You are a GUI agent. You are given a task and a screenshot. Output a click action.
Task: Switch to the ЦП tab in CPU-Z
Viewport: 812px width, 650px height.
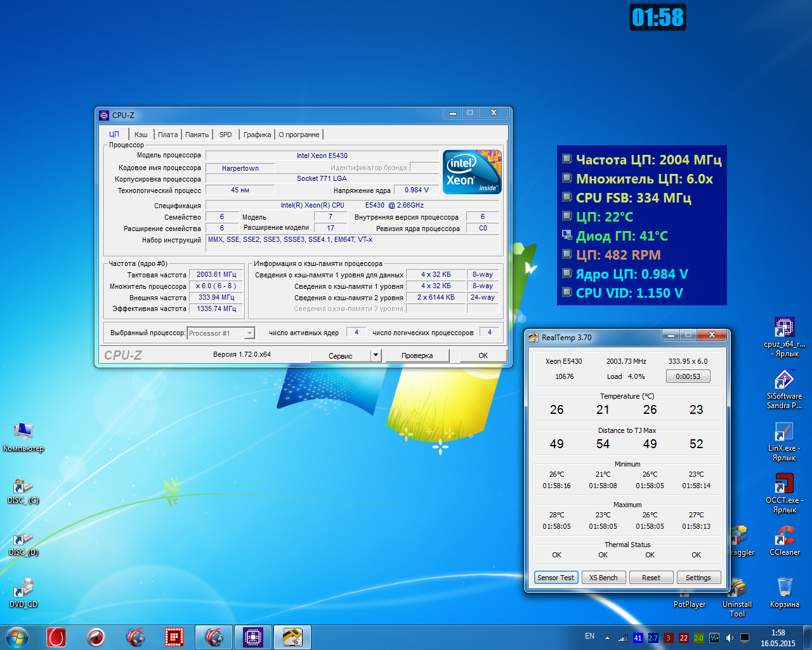pos(114,134)
